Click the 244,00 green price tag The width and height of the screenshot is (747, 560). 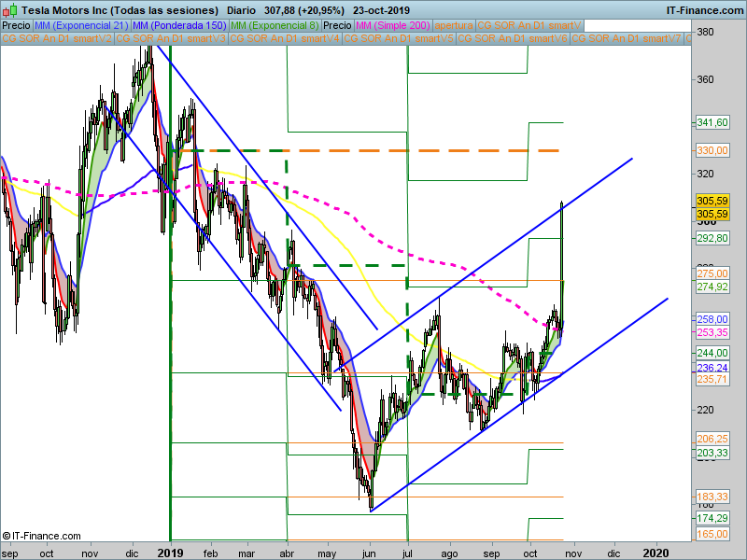(712, 353)
